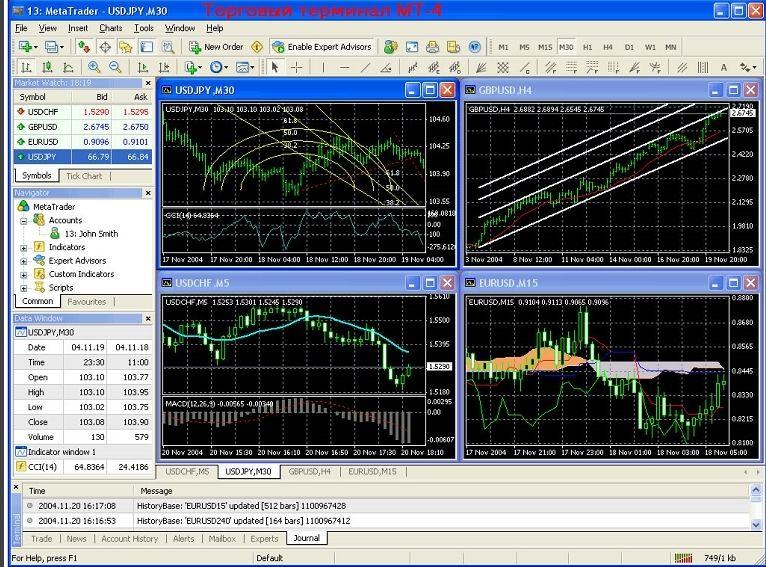
Task: Open the periods clock dropdown
Action: tap(219, 67)
